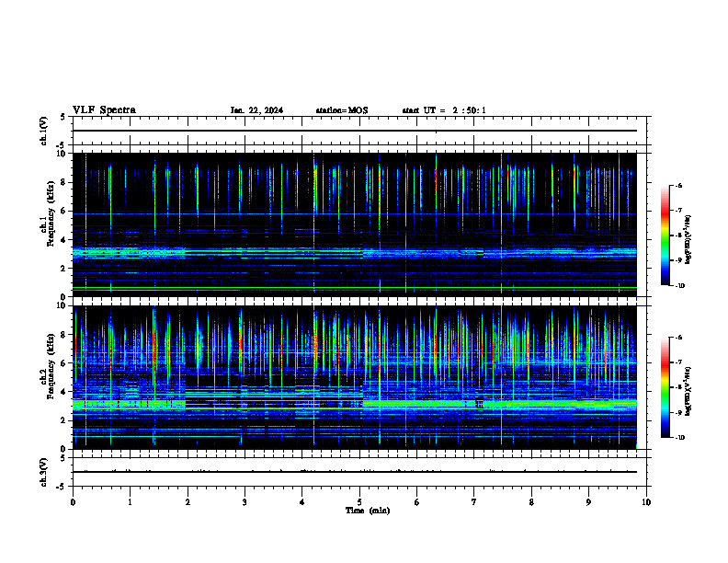Click the "4" tick on the time axis
Viewport: 728px width, 563px height.
pyautogui.click(x=301, y=502)
